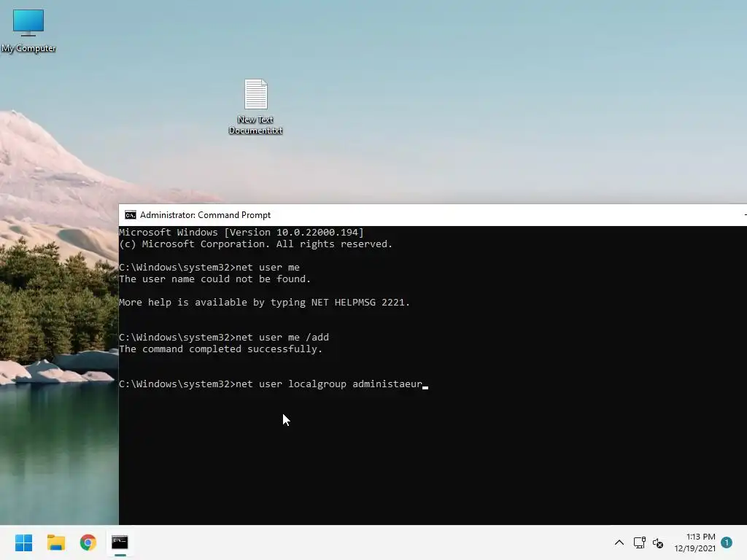Open the clock and date panel
Screen dimensions: 747x560
coord(694,542)
